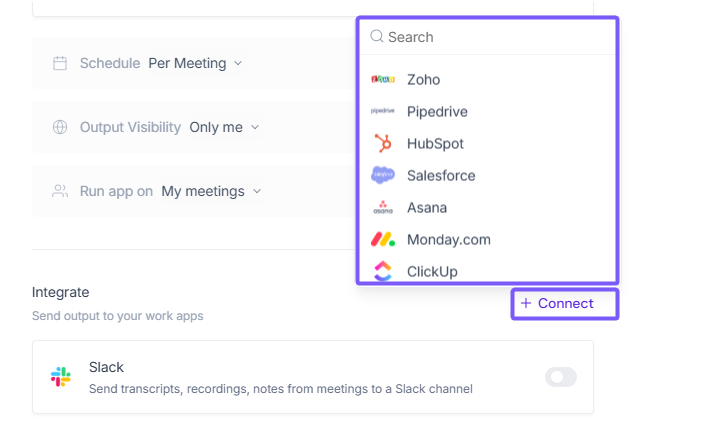Open the Schedule Per Meeting dropdown

point(195,63)
